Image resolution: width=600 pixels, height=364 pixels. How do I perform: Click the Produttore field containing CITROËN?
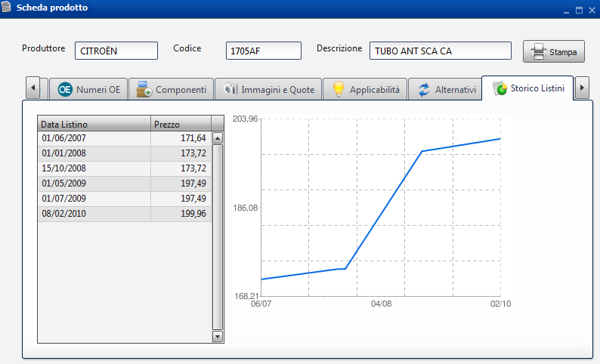pos(116,51)
